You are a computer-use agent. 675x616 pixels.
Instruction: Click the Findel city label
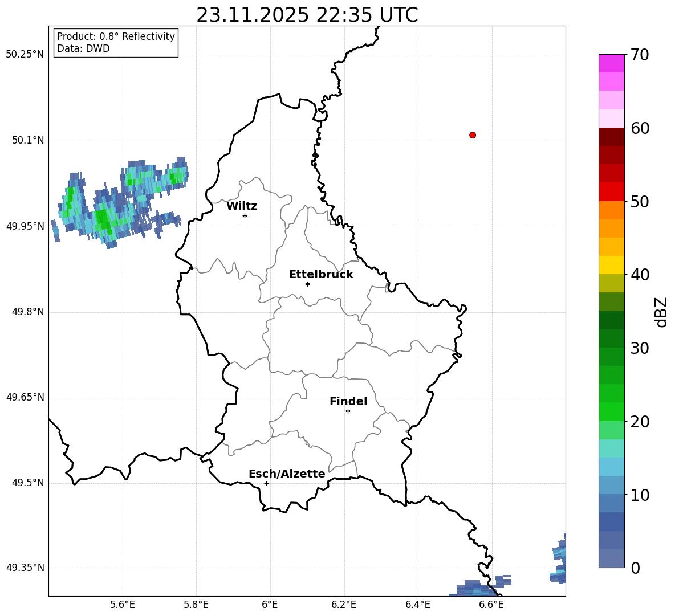348,401
